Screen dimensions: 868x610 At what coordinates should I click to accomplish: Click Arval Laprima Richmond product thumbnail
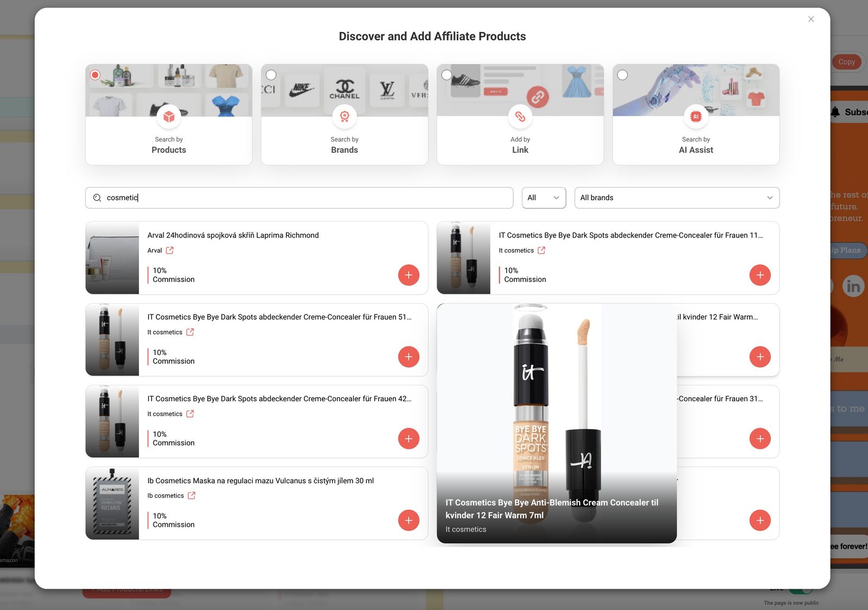(112, 258)
